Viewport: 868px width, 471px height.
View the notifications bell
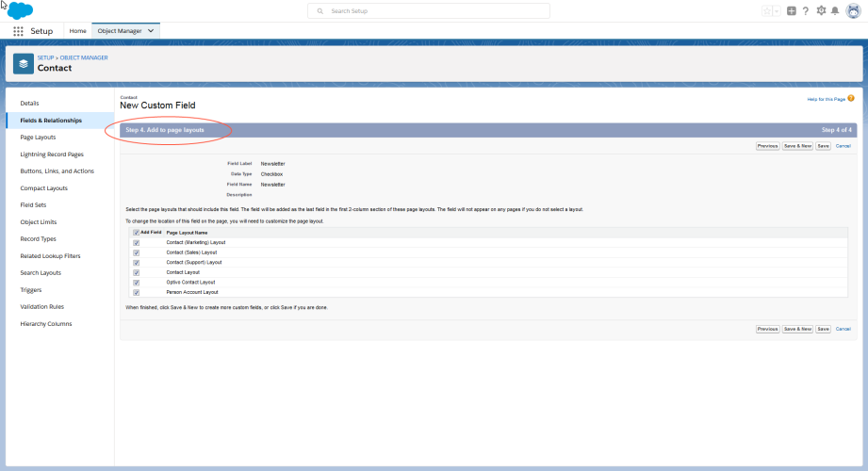(835, 11)
